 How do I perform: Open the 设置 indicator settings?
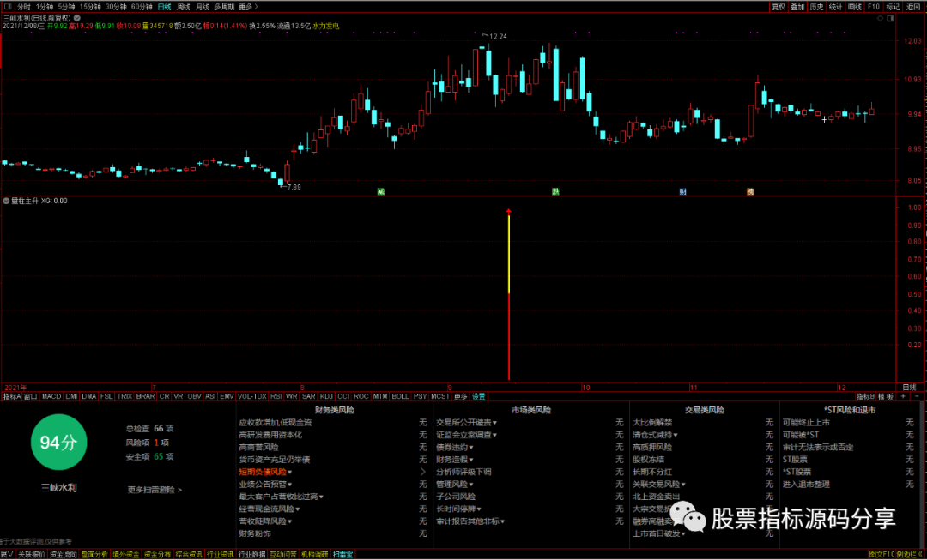[x=478, y=396]
